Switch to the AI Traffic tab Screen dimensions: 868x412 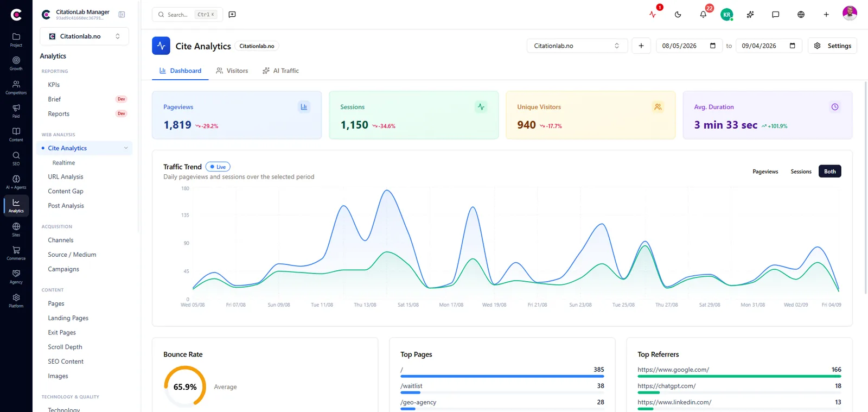280,71
